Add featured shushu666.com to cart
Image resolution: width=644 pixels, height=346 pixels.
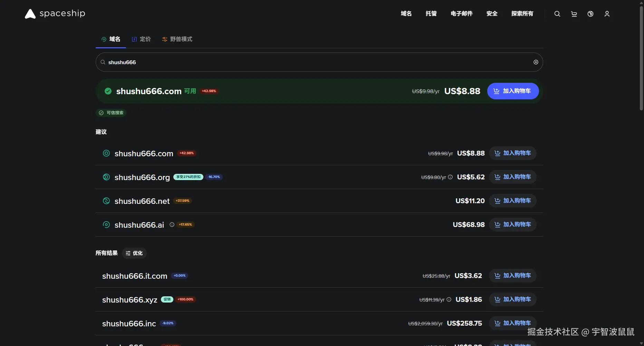point(513,91)
